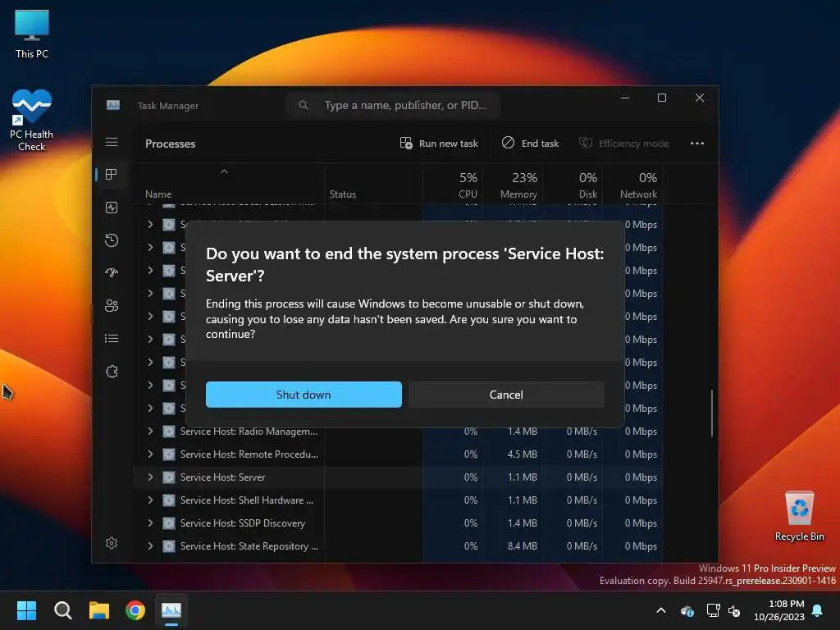Open the Startup apps icon in sidebar
840x630 pixels.
point(112,272)
